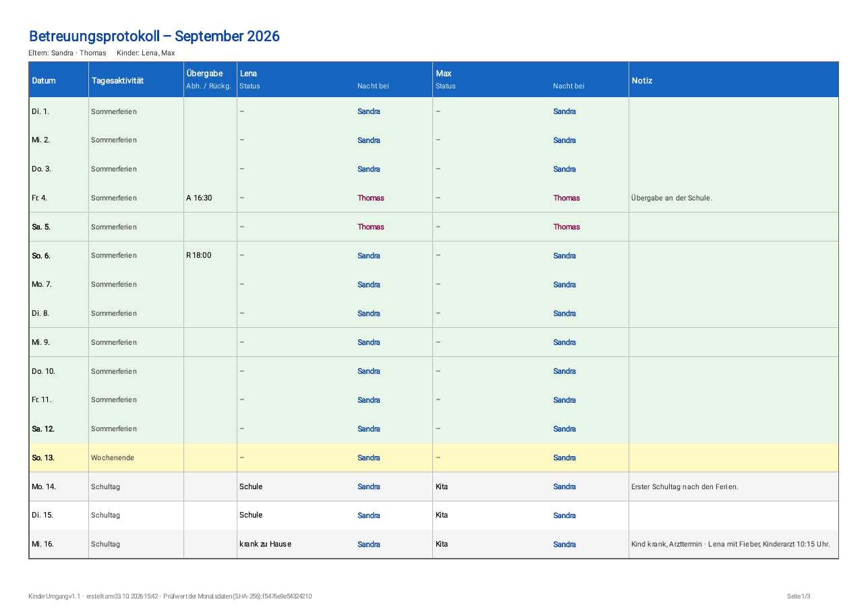
Task: Click the "Übergabe" column header
Action: [204, 74]
